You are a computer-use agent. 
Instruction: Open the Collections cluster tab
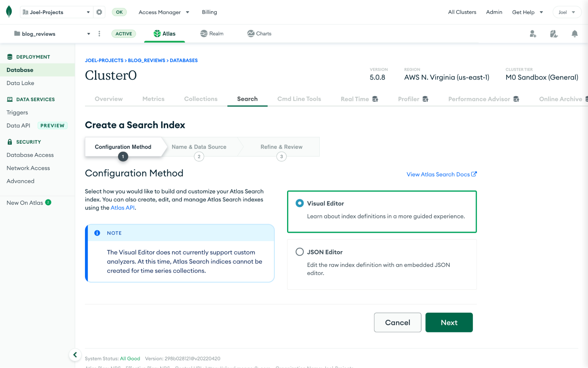pos(201,99)
